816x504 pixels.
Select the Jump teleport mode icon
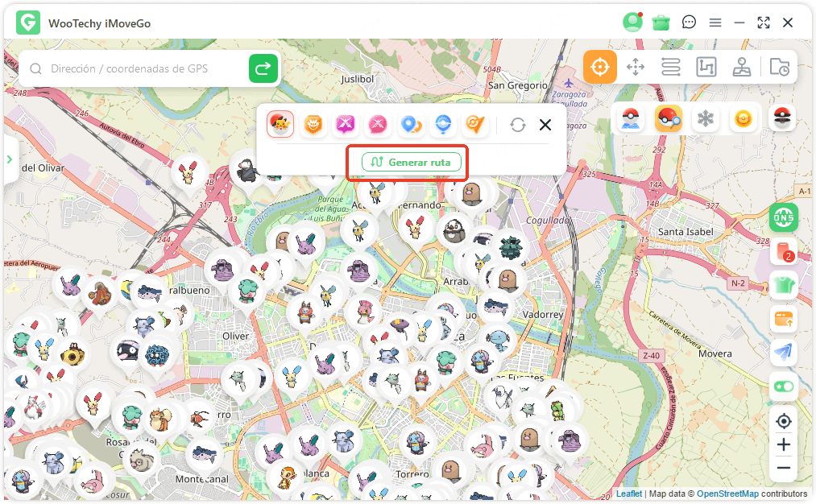coord(706,67)
